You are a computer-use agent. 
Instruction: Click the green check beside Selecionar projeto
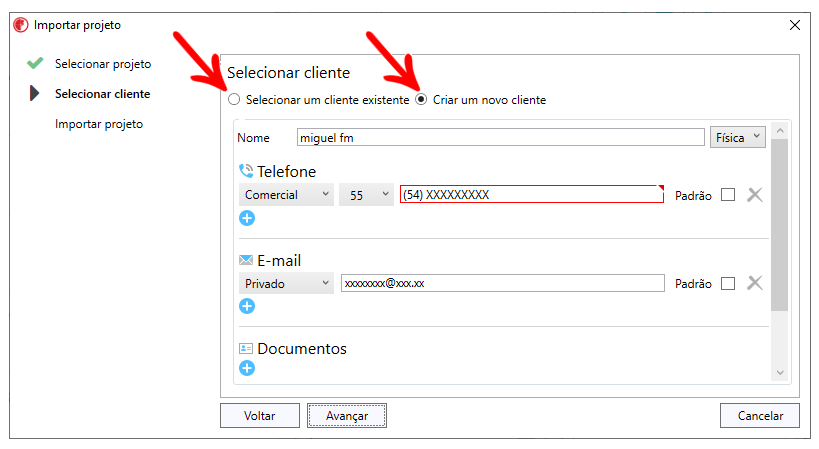(35, 63)
